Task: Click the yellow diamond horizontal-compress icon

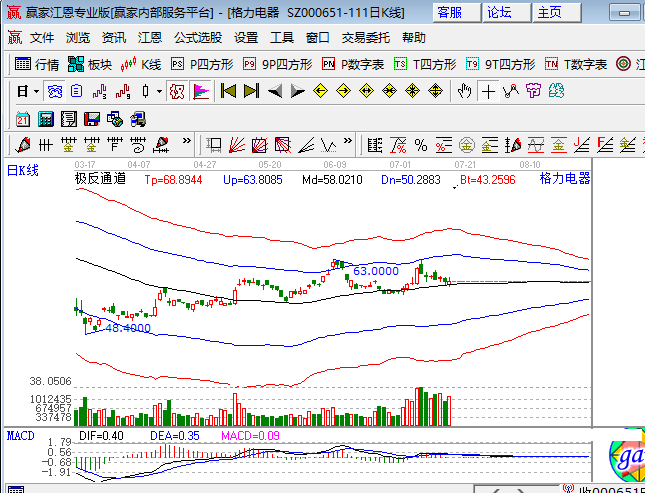Action: coord(390,91)
